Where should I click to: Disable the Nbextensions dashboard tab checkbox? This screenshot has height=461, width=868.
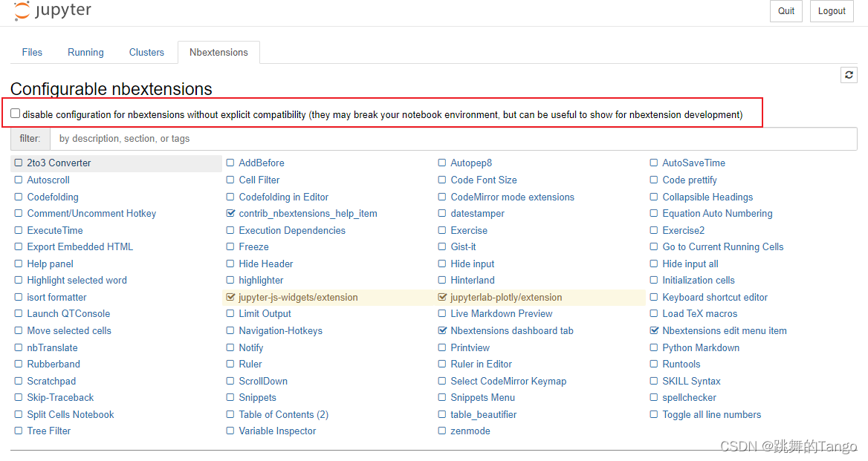[441, 330]
